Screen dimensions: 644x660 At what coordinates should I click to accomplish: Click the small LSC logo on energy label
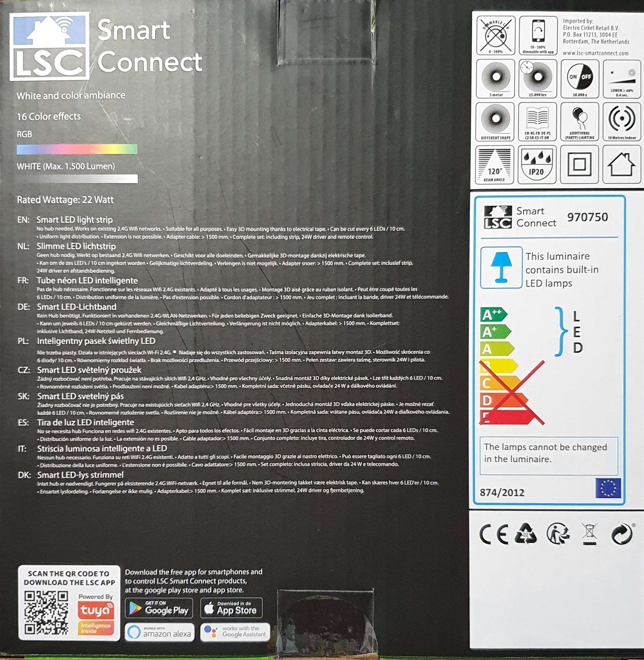[x=497, y=217]
